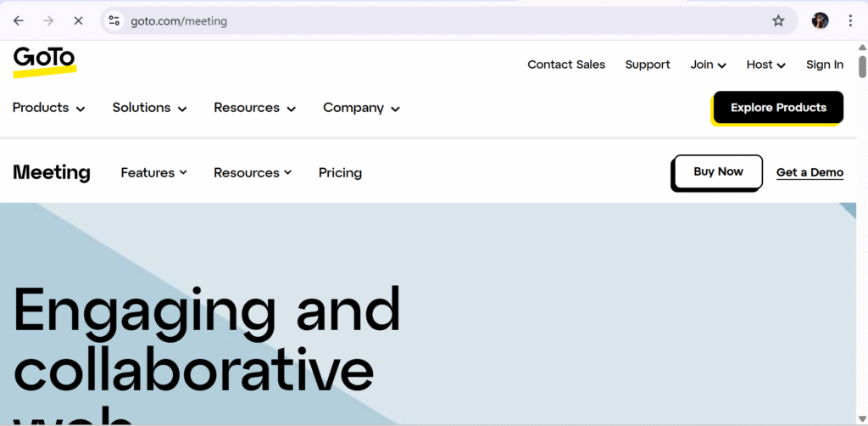Click the Buy Now button
Image resolution: width=868 pixels, height=426 pixels.
point(718,172)
